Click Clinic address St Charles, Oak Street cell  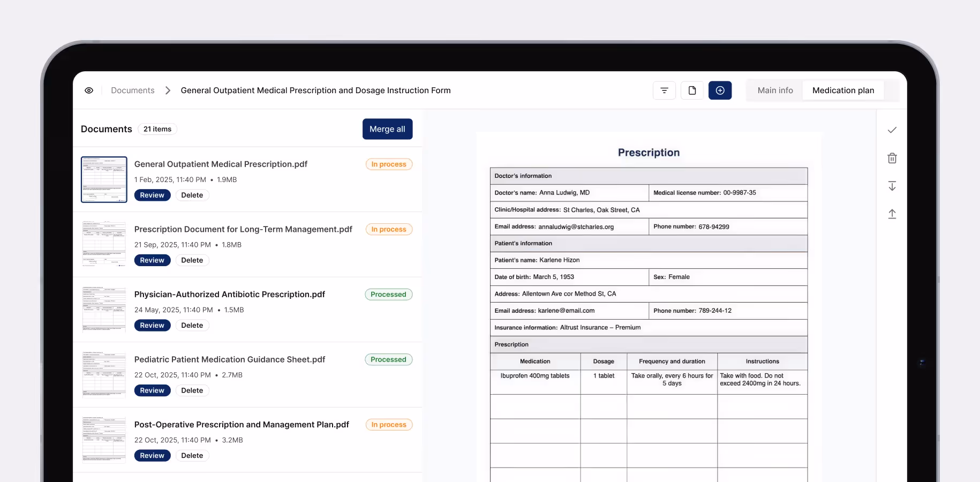(x=649, y=210)
